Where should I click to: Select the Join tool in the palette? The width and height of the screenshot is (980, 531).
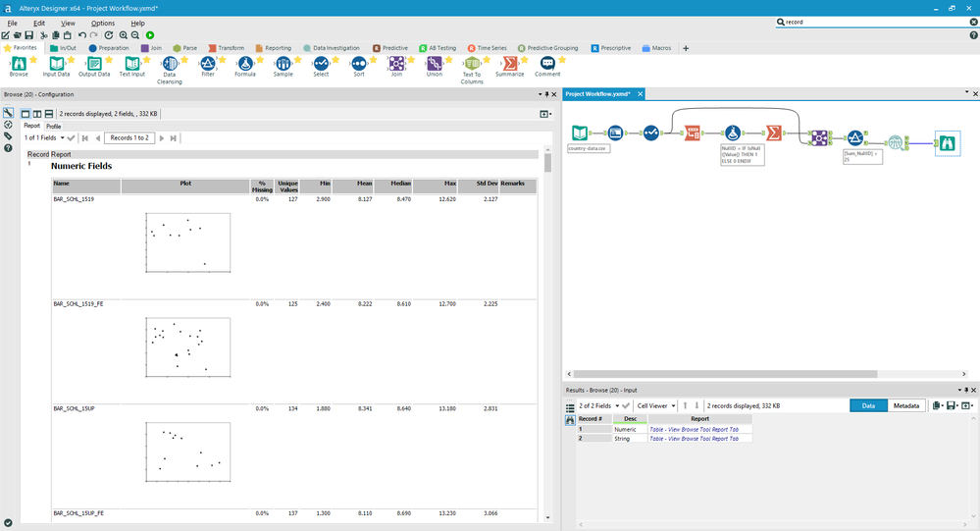[396, 67]
